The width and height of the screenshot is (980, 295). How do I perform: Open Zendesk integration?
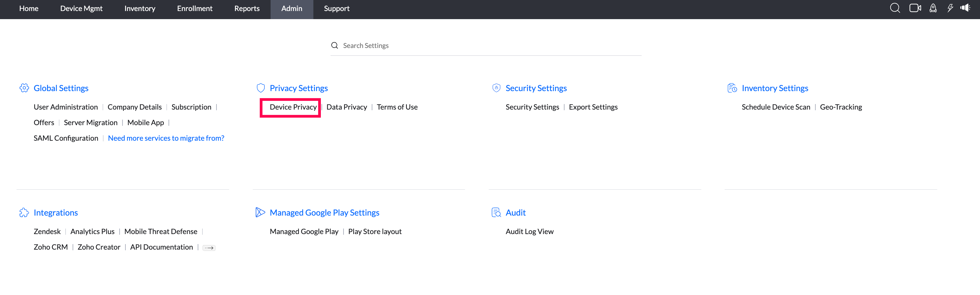click(x=47, y=231)
